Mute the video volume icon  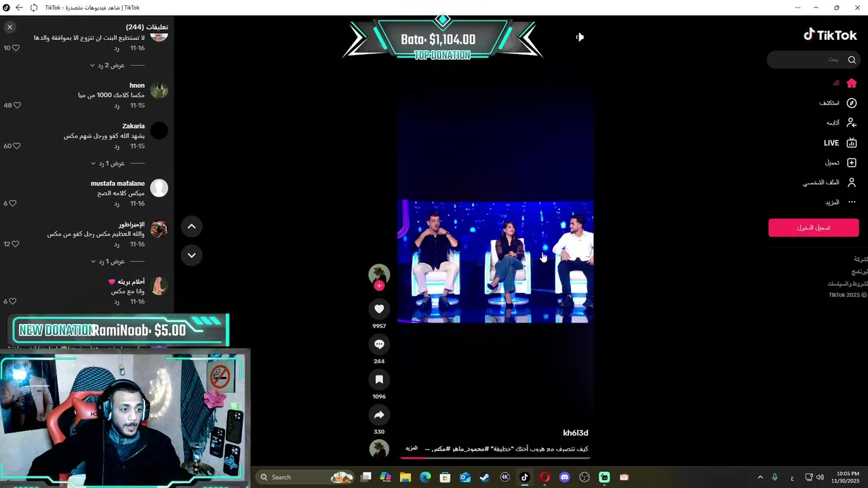(x=580, y=37)
